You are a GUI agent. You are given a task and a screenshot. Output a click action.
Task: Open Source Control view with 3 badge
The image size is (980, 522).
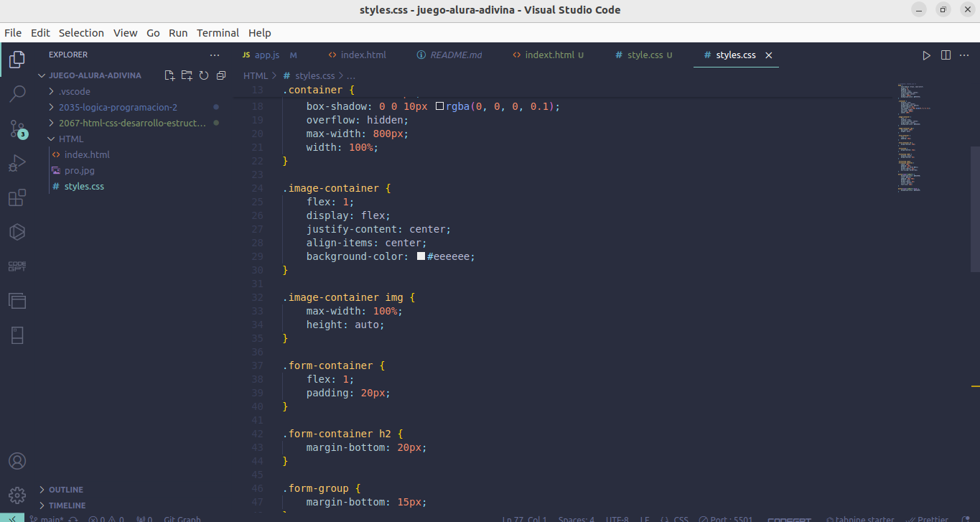[17, 129]
